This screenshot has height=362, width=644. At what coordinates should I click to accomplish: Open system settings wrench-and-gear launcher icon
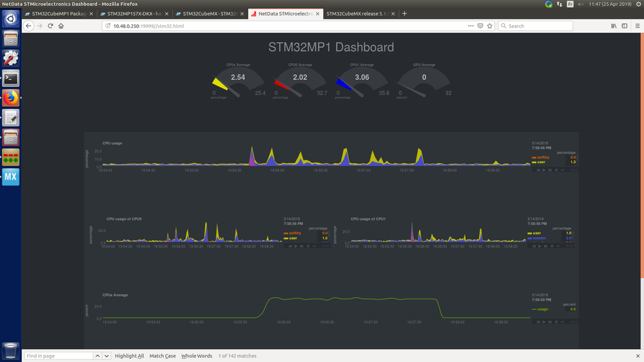11,58
